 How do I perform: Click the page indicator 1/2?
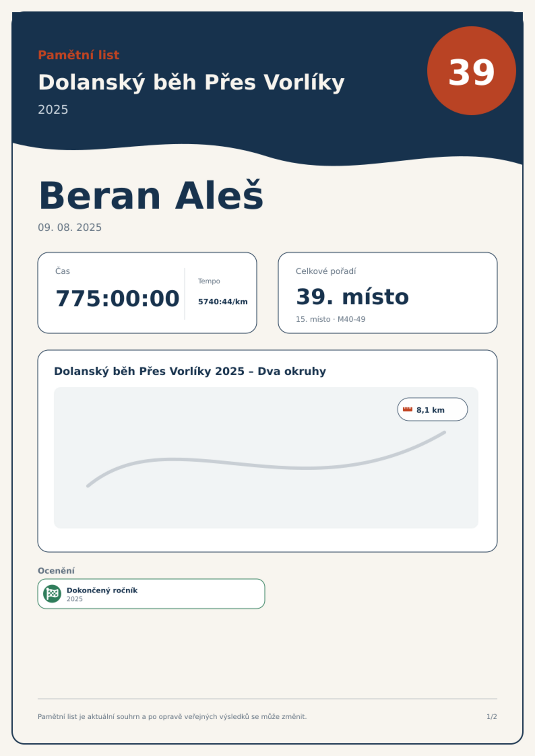[x=492, y=717]
